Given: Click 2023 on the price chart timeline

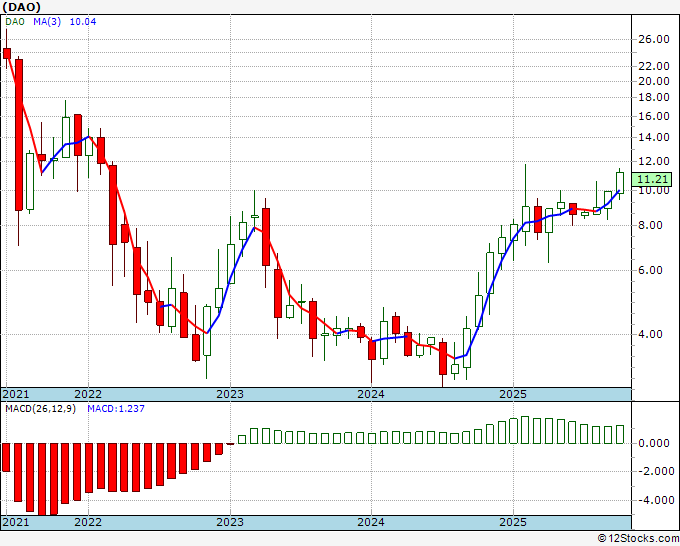Looking at the screenshot, I should point(230,394).
